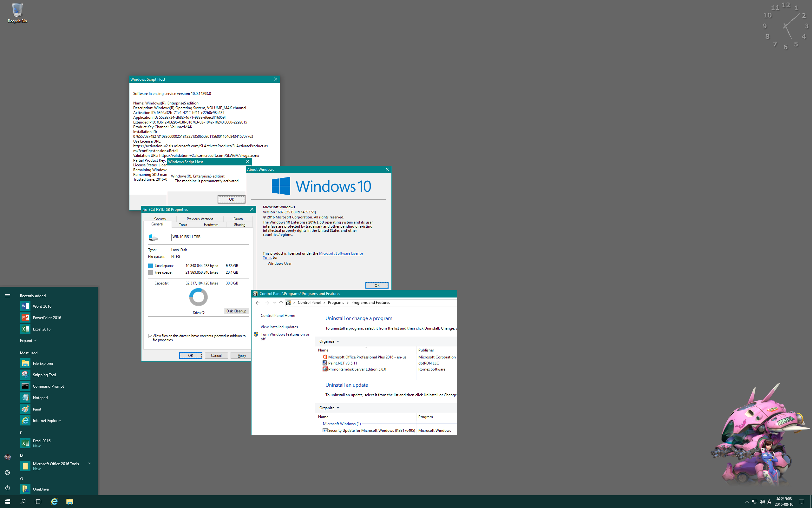Open Task View on the taskbar
The image size is (812, 508).
tap(38, 502)
